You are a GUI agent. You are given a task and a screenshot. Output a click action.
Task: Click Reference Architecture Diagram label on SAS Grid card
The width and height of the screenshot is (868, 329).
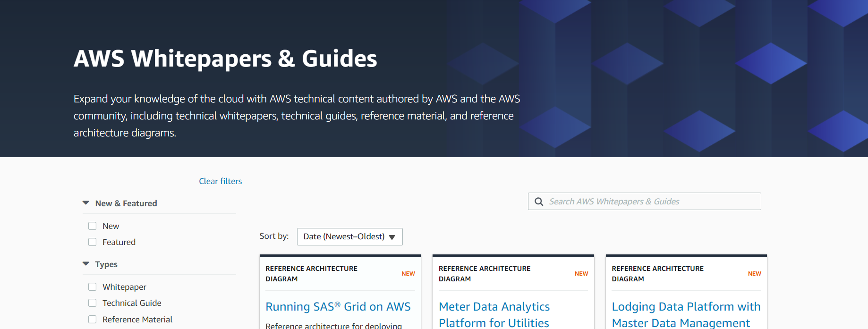(x=311, y=274)
